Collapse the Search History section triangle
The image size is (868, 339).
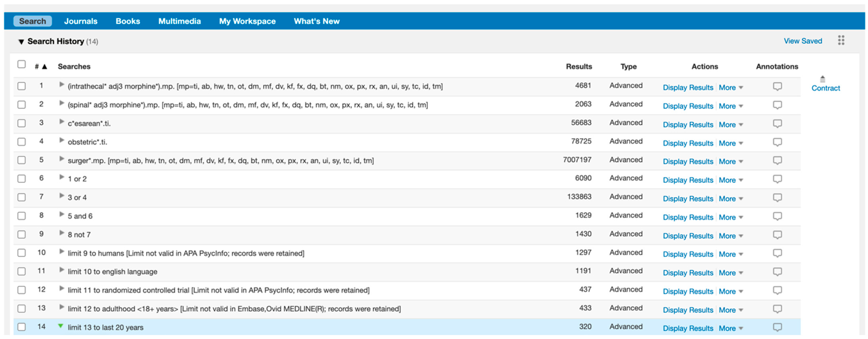click(x=21, y=42)
